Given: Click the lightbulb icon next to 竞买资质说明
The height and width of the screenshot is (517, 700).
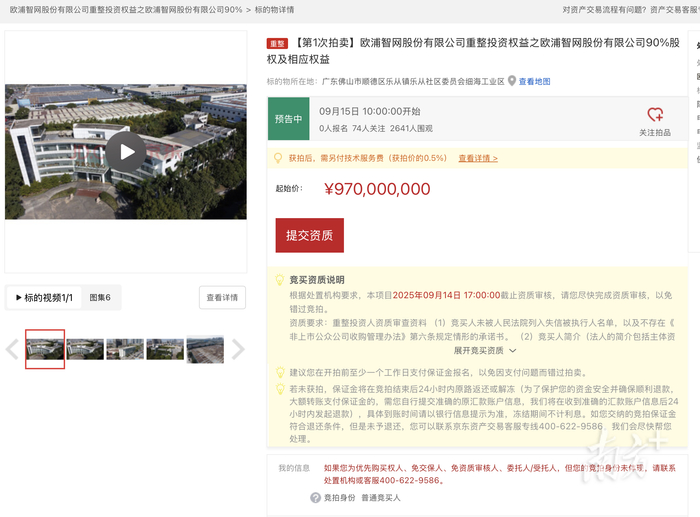Looking at the screenshot, I should coord(279,280).
